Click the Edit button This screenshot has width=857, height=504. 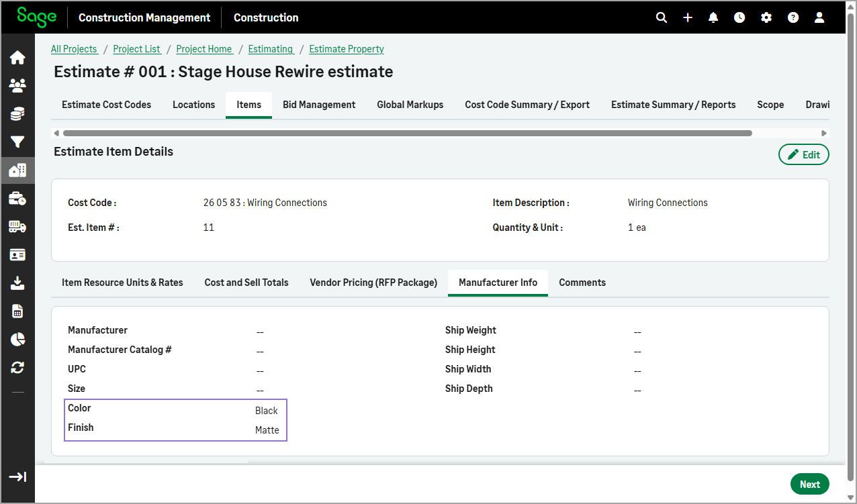(803, 155)
